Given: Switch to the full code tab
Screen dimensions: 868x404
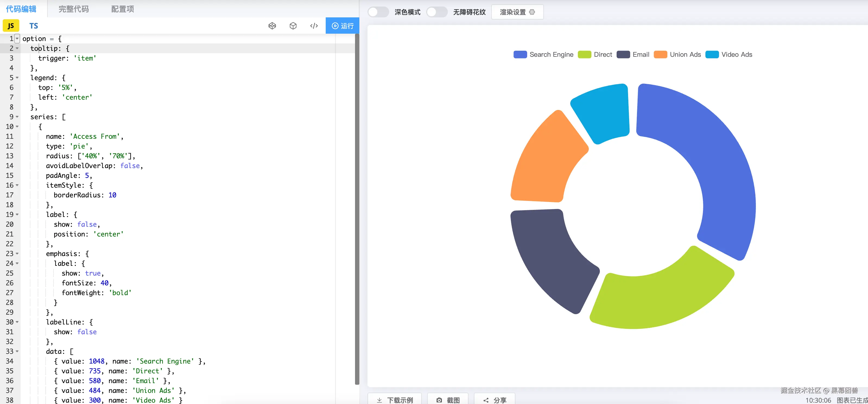Looking at the screenshot, I should tap(74, 9).
